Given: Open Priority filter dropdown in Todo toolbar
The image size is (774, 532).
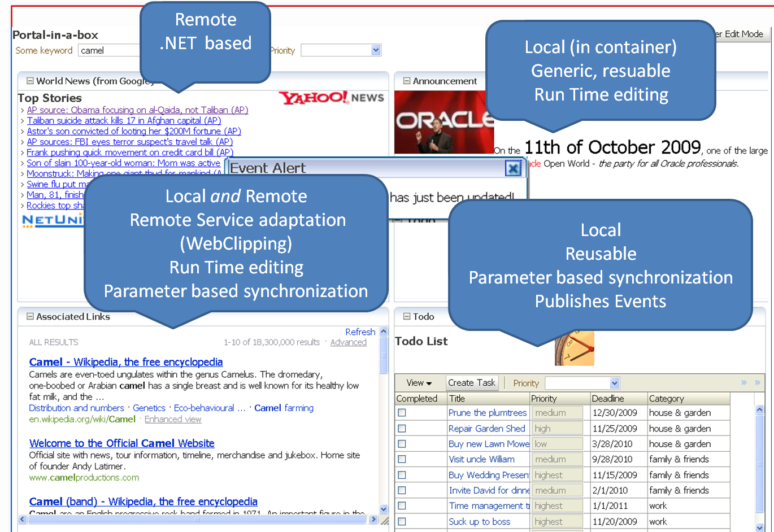Looking at the screenshot, I should [x=615, y=383].
